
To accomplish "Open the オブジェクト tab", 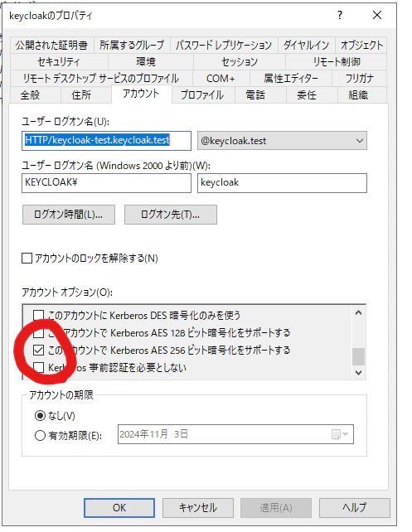I will click(361, 45).
